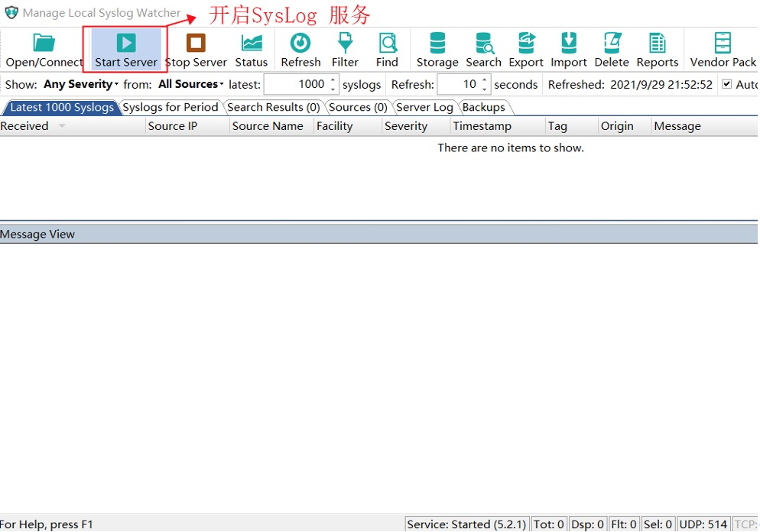Click the Export toolbar icon
The width and height of the screenshot is (760, 532).
coord(526,43)
